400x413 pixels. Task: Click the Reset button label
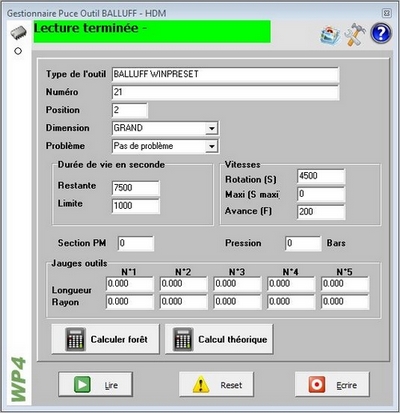click(x=231, y=385)
